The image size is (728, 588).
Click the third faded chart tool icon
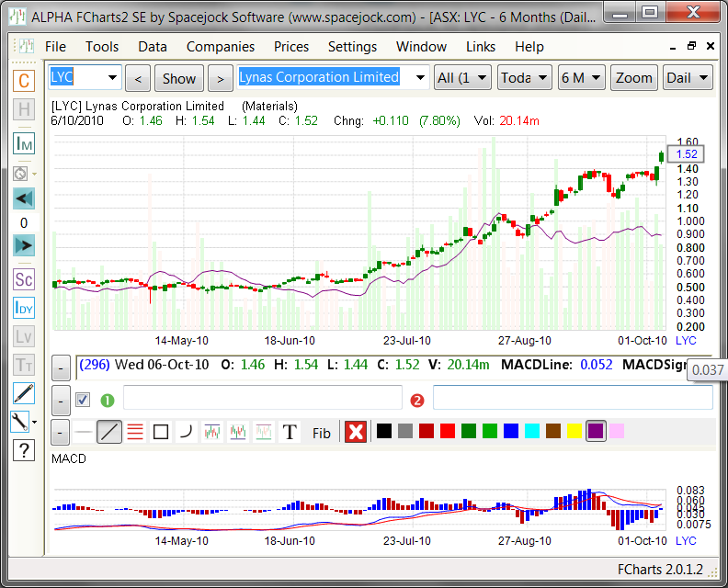tap(264, 432)
